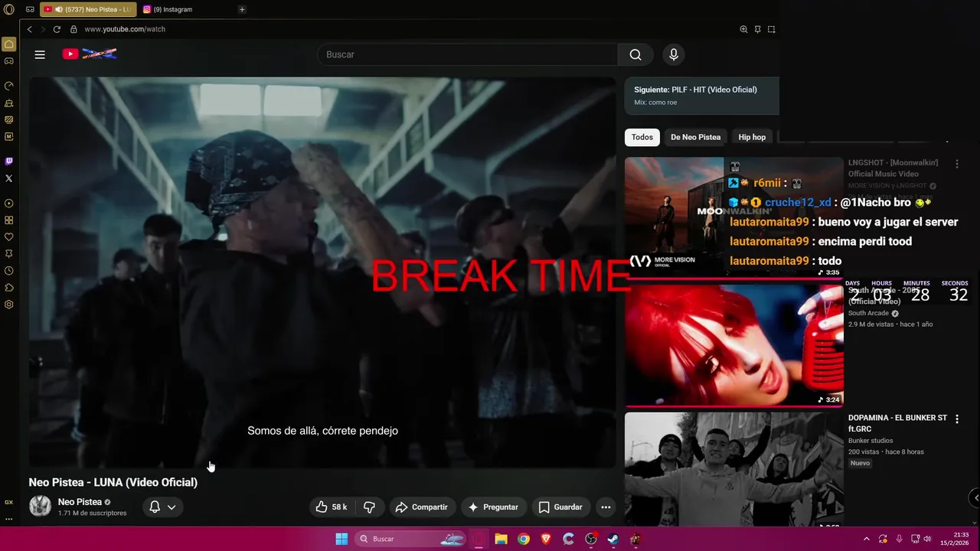
Task: Click the Guardar button
Action: pyautogui.click(x=560, y=507)
